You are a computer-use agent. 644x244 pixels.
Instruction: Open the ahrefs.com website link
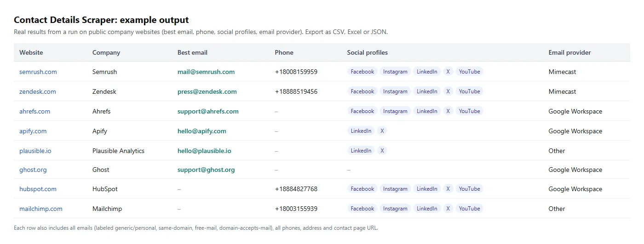(35, 111)
